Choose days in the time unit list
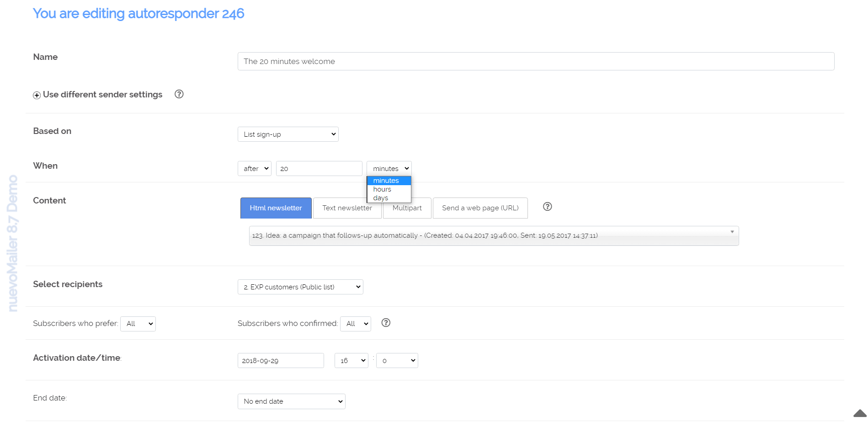The image size is (868, 422). 381,198
